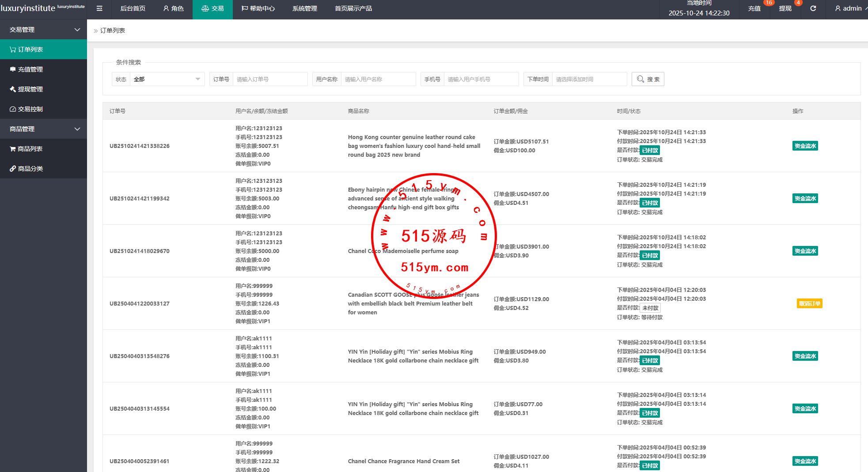Open 商品列表 in the sidebar

pyautogui.click(x=30, y=149)
